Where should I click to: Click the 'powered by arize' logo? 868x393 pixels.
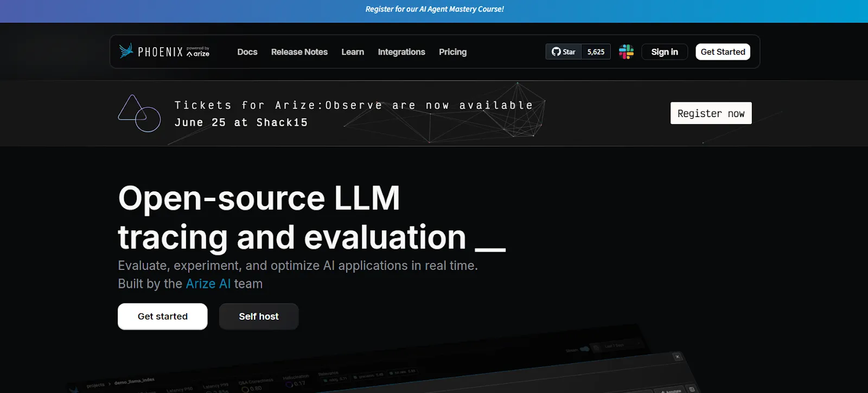198,51
